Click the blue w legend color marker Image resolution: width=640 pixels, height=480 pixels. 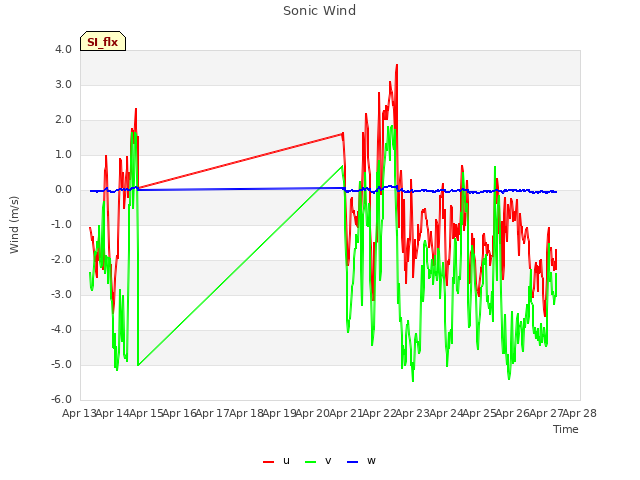pyautogui.click(x=352, y=462)
